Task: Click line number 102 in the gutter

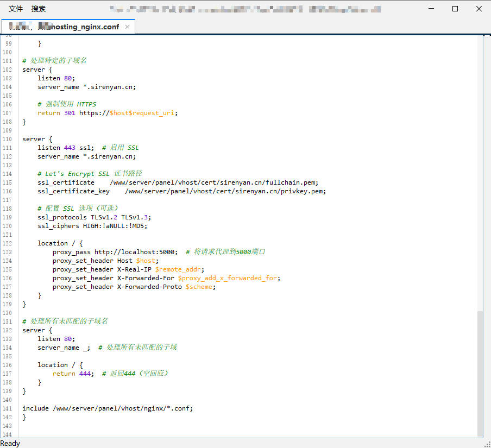Action: pos(7,70)
